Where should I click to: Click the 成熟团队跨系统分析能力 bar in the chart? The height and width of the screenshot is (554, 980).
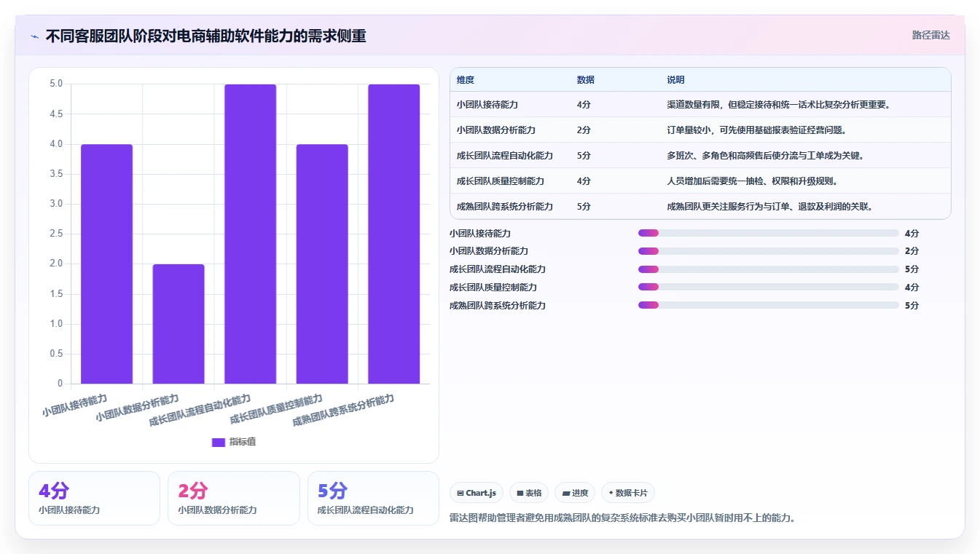coord(393,234)
